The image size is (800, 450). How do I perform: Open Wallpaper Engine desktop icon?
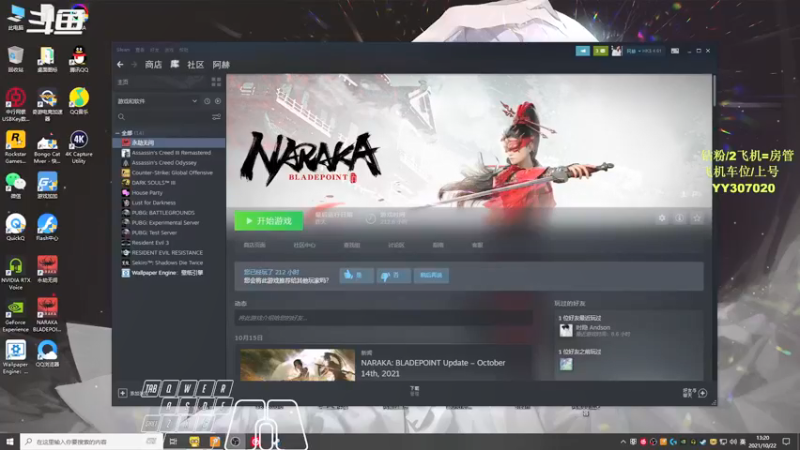[x=15, y=357]
